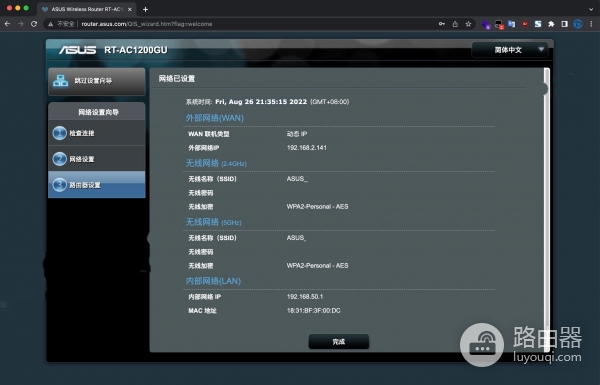Click the LAN IP 192.168.50.1
The image size is (600, 385).
[305, 297]
